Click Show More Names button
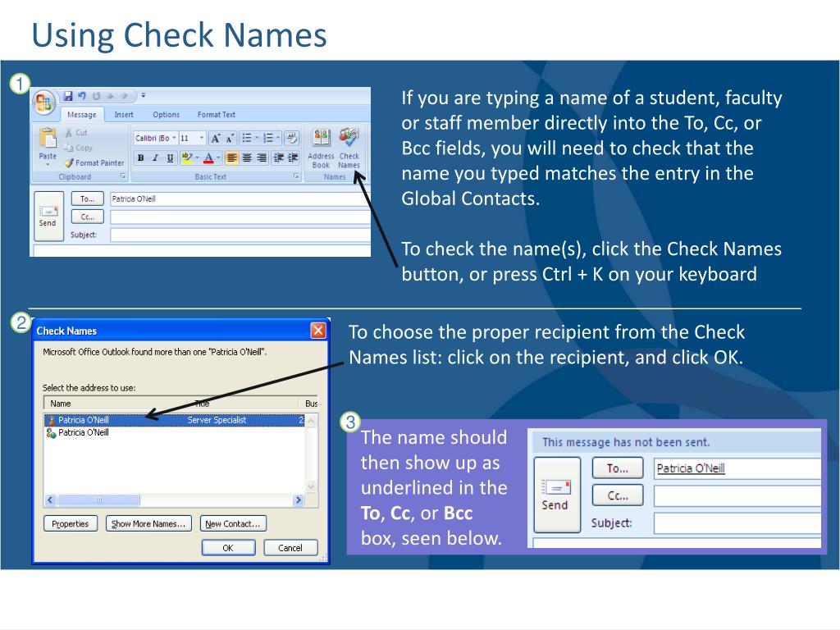Viewport: 840px width, 630px height. point(148,523)
